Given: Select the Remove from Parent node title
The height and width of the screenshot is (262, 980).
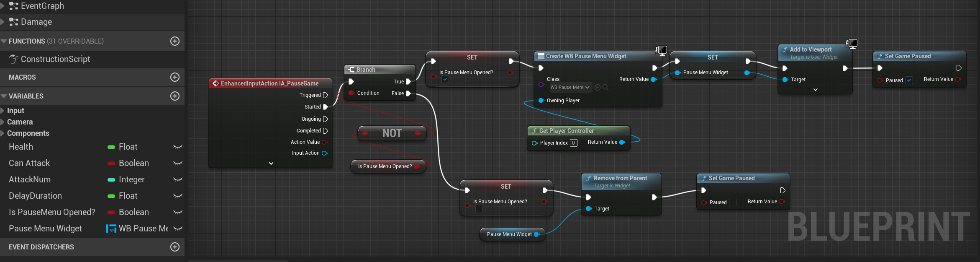Looking at the screenshot, I should (621, 178).
